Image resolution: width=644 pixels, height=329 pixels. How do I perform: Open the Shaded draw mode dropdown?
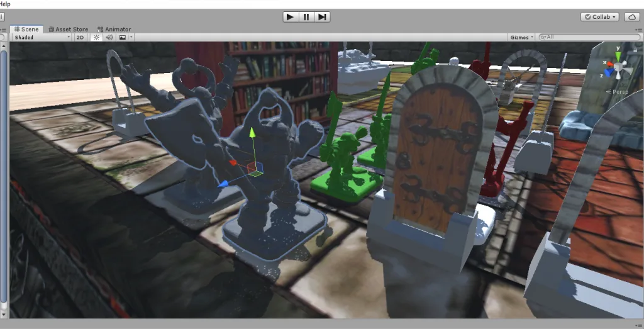(42, 37)
